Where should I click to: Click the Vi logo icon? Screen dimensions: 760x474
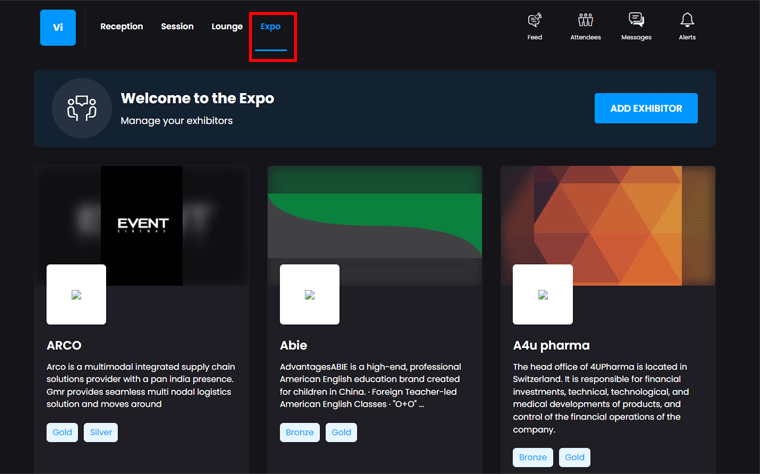coord(58,28)
